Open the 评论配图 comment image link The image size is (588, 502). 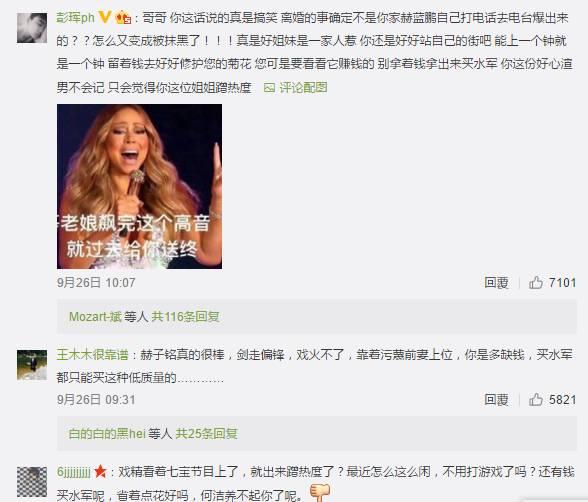[x=303, y=88]
